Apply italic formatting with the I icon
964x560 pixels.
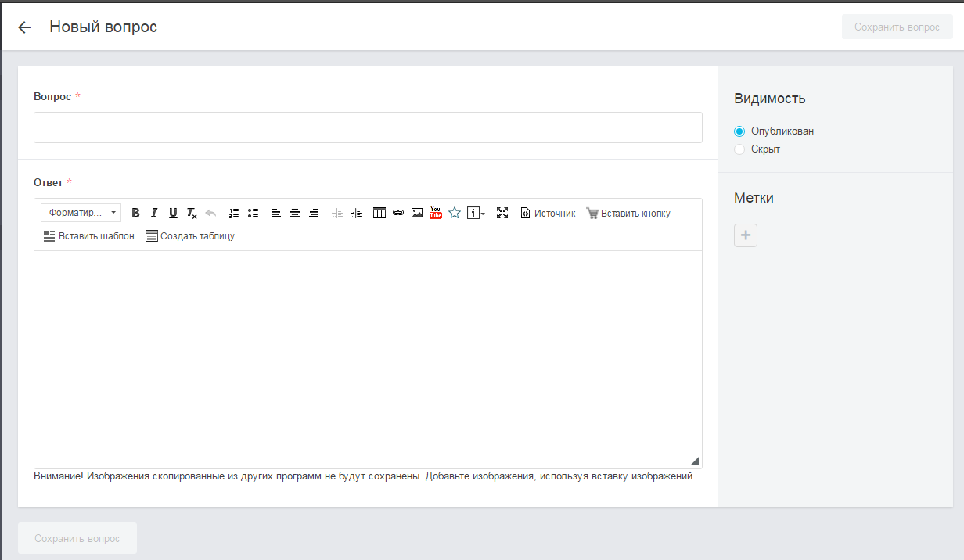[154, 213]
